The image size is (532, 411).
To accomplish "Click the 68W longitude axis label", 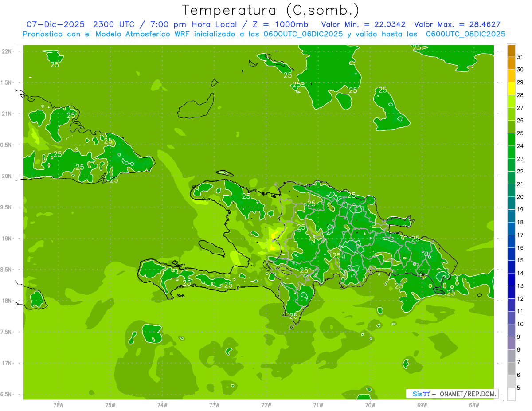I will (474, 405).
